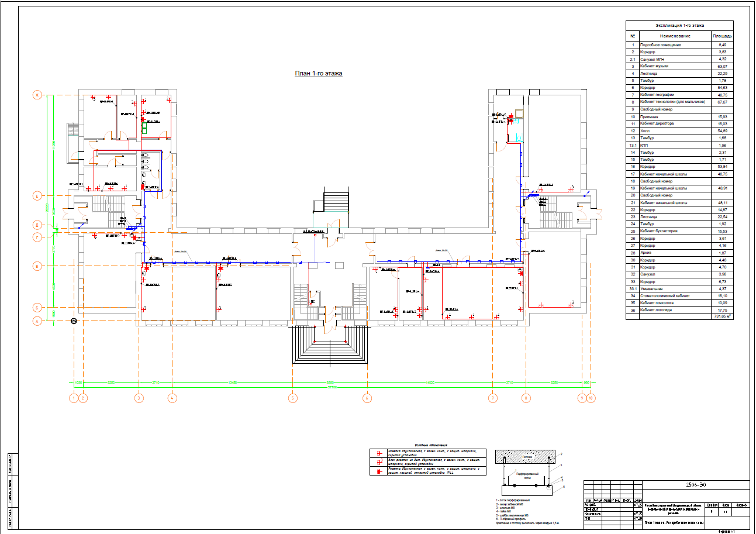Click the legend symbol for the IP44 open-mount socket
The height and width of the screenshot is (534, 756).
(x=379, y=471)
